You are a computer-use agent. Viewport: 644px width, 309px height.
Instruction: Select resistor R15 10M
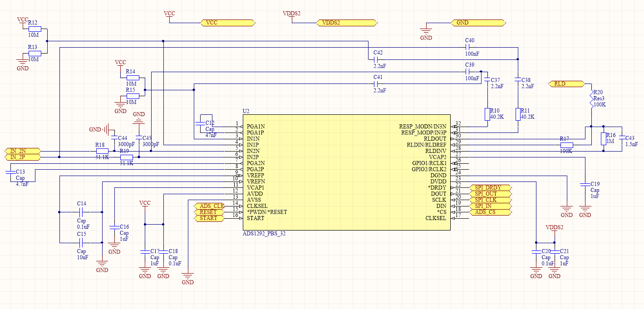coord(133,96)
